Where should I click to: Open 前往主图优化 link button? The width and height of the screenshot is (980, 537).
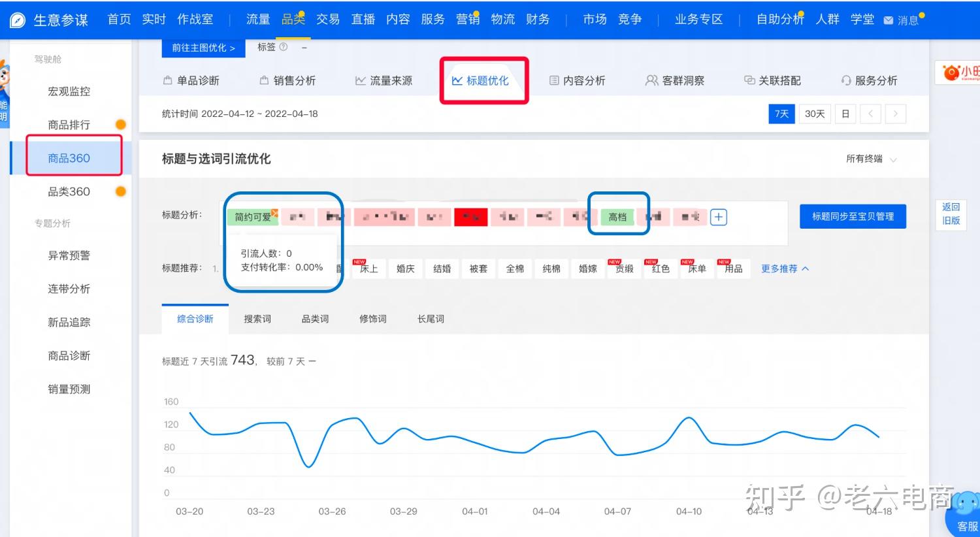tap(203, 48)
